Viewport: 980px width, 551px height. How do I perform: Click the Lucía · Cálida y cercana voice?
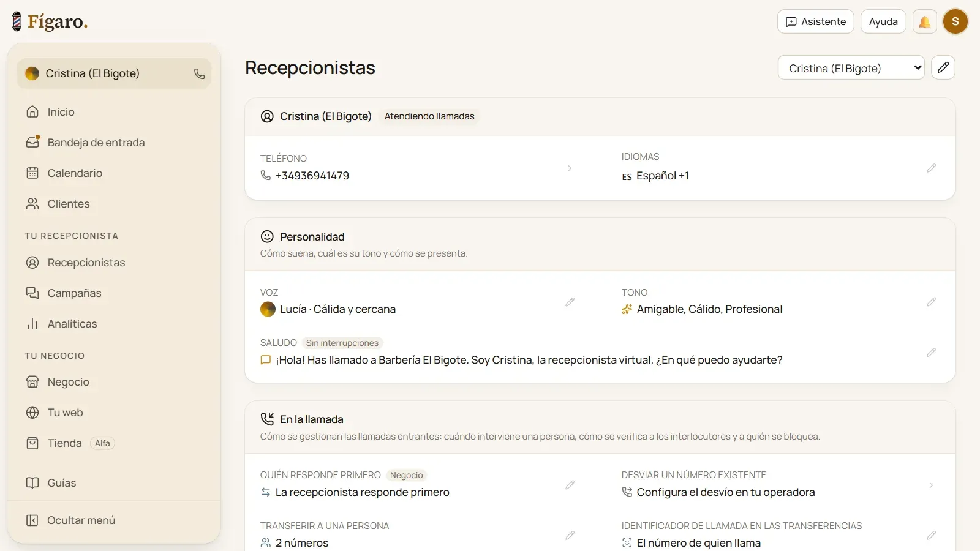pyautogui.click(x=338, y=309)
